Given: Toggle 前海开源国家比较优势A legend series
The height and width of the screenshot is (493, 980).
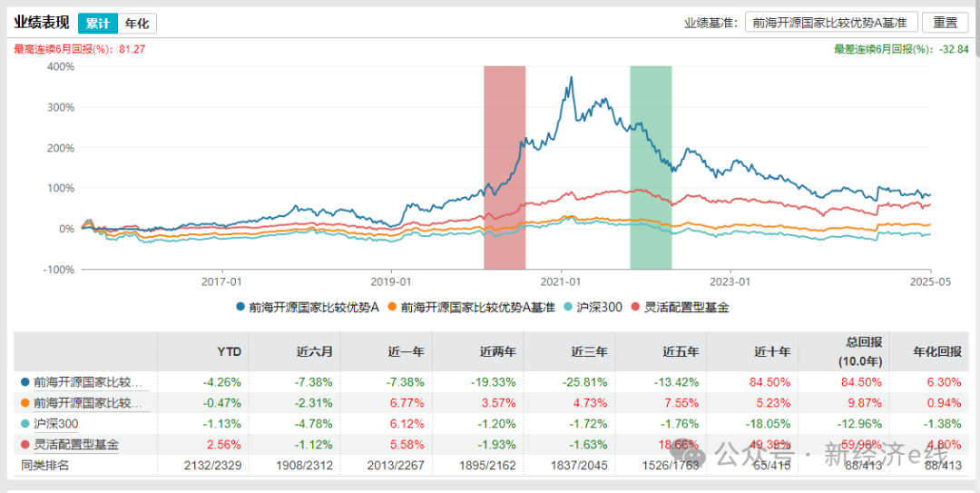Looking at the screenshot, I should tap(307, 307).
